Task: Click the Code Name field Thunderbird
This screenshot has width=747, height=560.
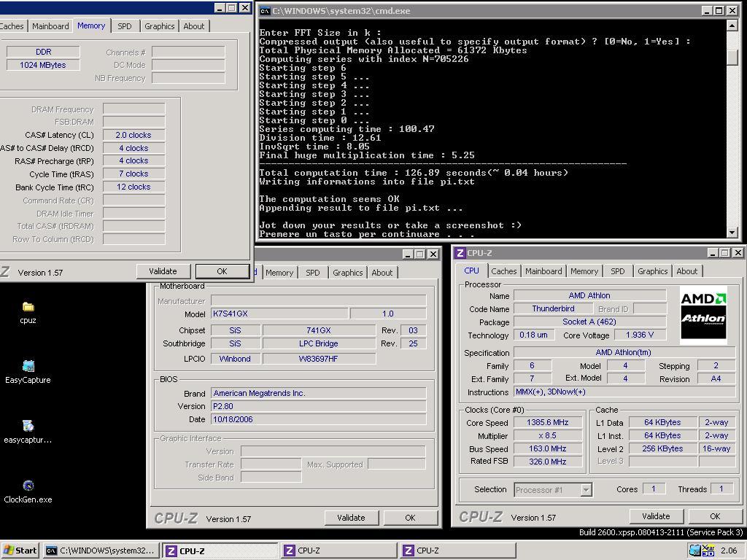Action: pyautogui.click(x=553, y=308)
